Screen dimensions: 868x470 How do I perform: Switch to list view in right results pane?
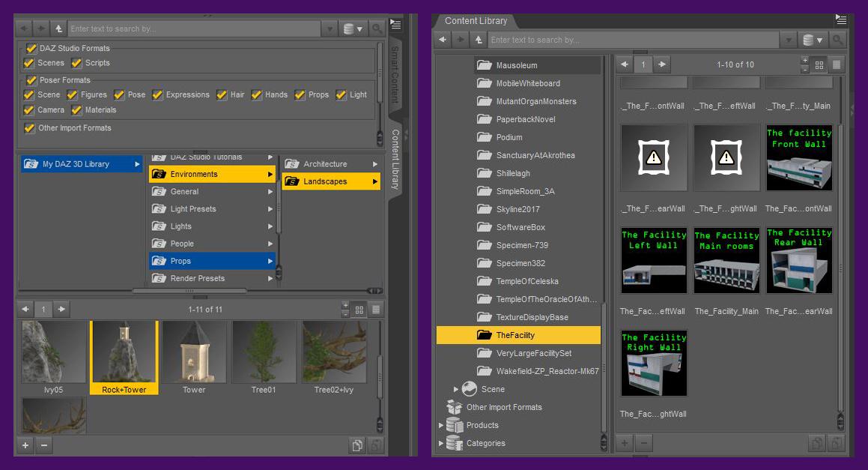click(x=837, y=65)
